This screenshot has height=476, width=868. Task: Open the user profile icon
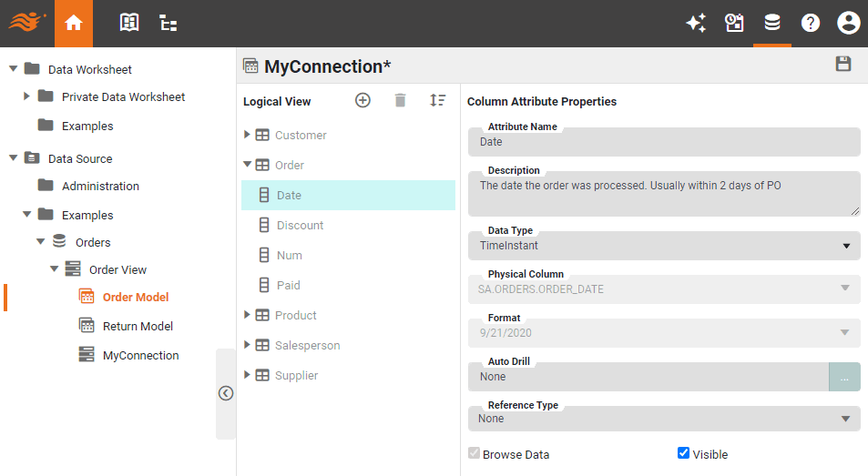[848, 24]
